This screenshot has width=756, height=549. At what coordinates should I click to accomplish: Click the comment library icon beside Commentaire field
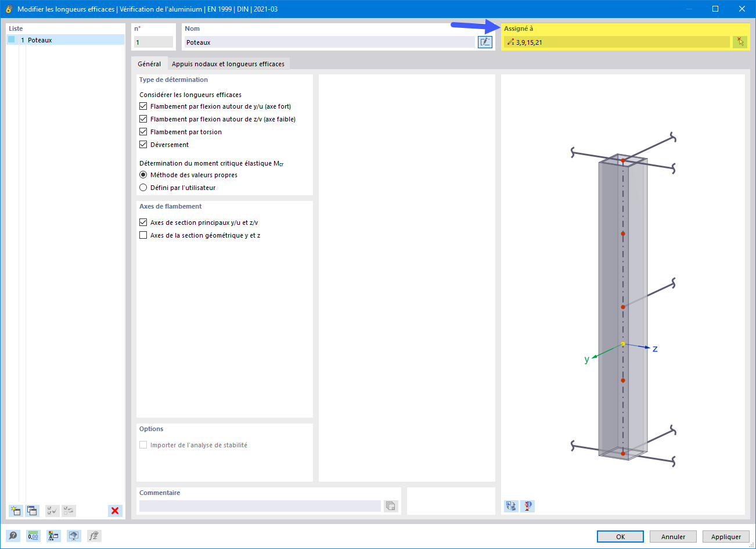point(391,506)
